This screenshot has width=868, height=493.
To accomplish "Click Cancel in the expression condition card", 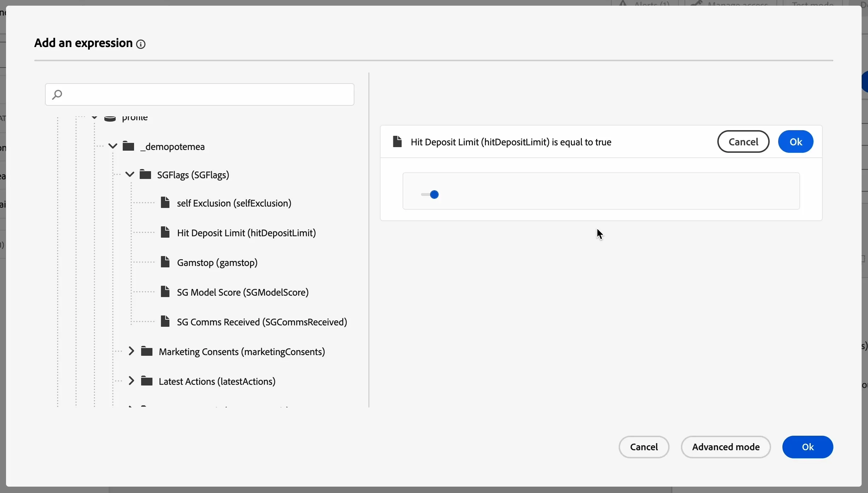I will tap(743, 142).
